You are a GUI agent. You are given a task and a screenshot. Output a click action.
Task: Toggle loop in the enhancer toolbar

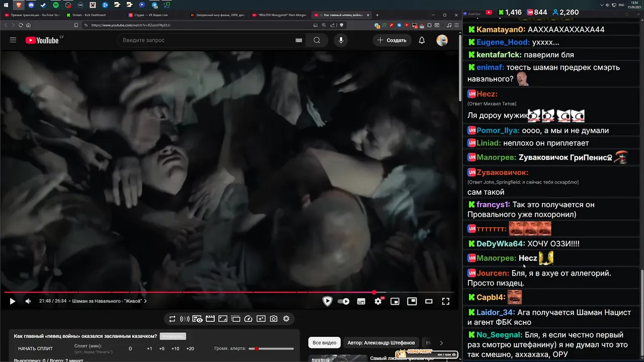tap(172, 319)
